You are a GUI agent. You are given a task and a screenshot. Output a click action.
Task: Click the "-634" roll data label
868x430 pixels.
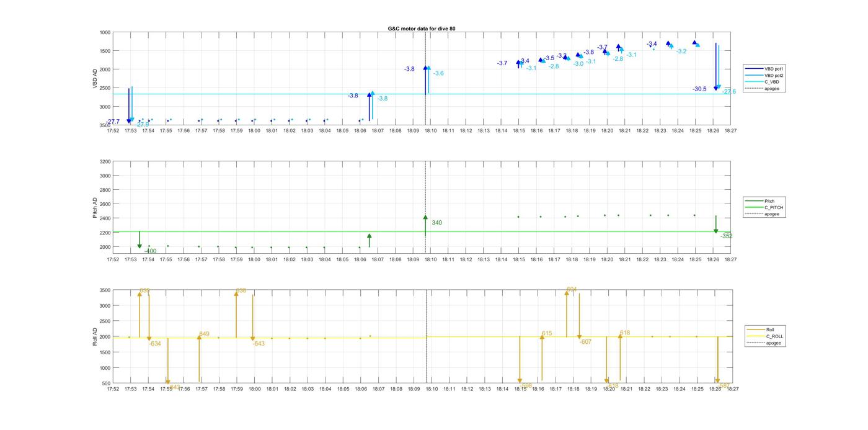tap(155, 344)
